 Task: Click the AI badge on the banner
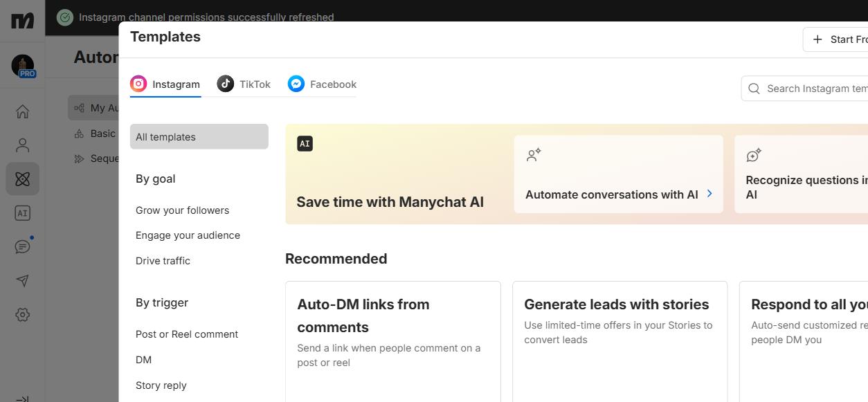pyautogui.click(x=305, y=144)
